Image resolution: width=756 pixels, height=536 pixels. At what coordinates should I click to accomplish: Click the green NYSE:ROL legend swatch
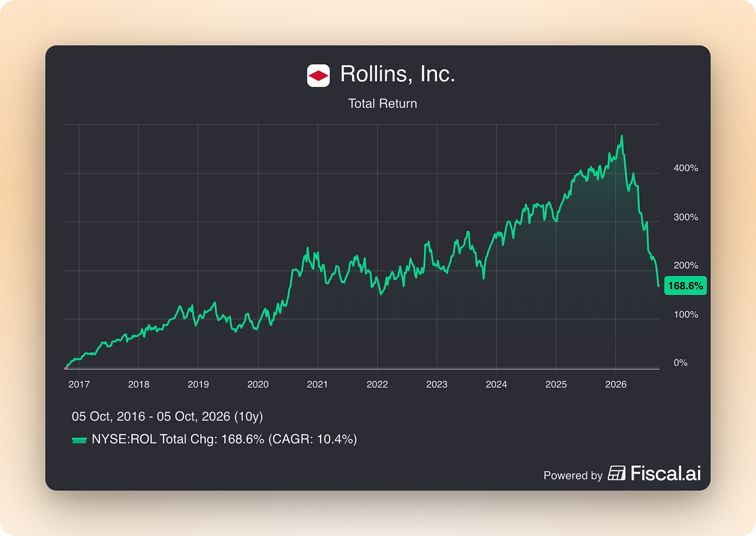point(79,440)
